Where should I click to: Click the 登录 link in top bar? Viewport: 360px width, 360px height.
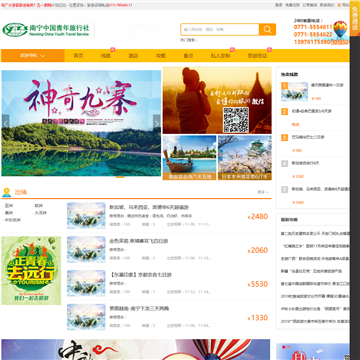278,5
